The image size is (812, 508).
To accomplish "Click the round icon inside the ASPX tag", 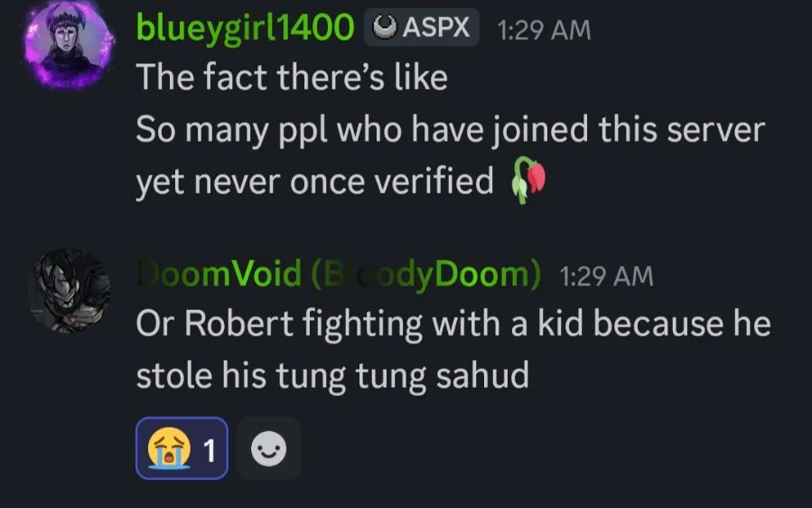I will 385,28.
